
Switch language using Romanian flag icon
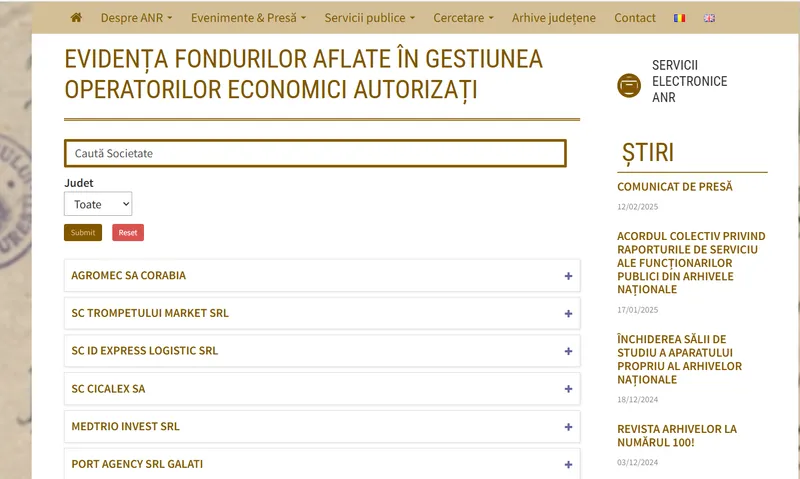coord(680,18)
